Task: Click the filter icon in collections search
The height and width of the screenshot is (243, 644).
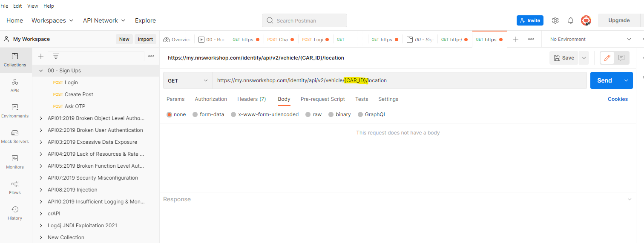Action: [55, 56]
